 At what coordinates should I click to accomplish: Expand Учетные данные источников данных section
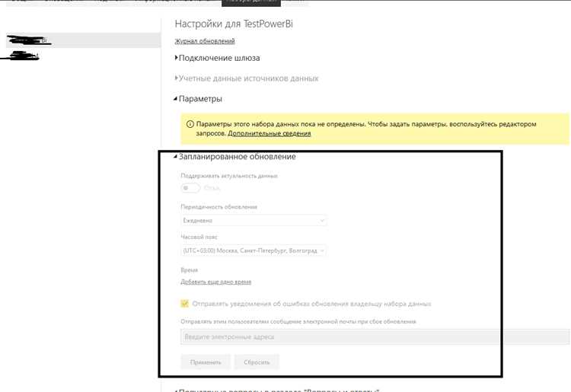(247, 78)
